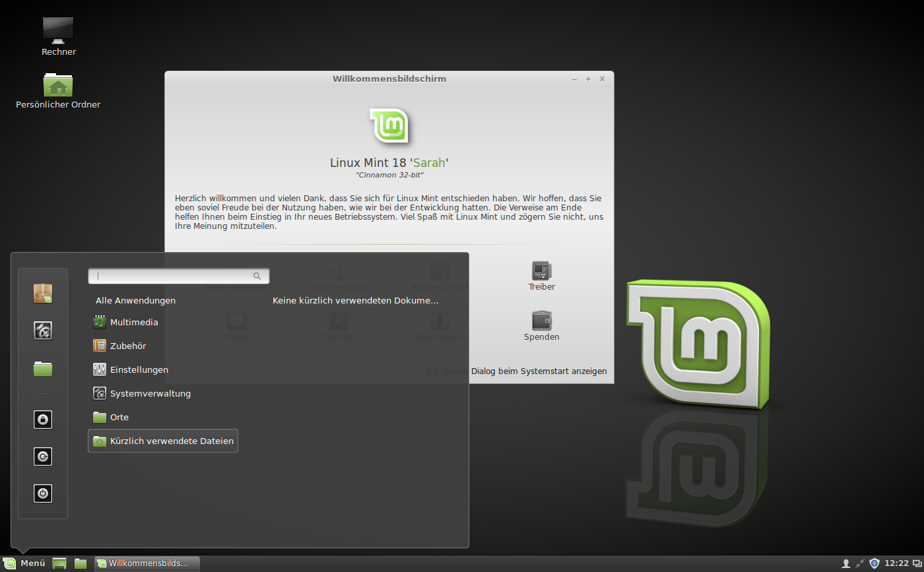The image size is (924, 572).
Task: Select the Systemverwaltung category
Action: (x=150, y=394)
